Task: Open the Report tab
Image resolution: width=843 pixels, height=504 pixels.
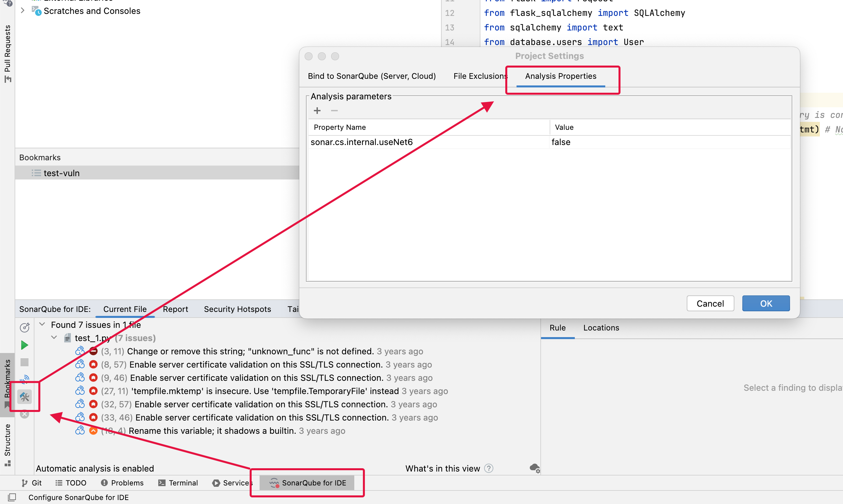Action: coord(175,309)
